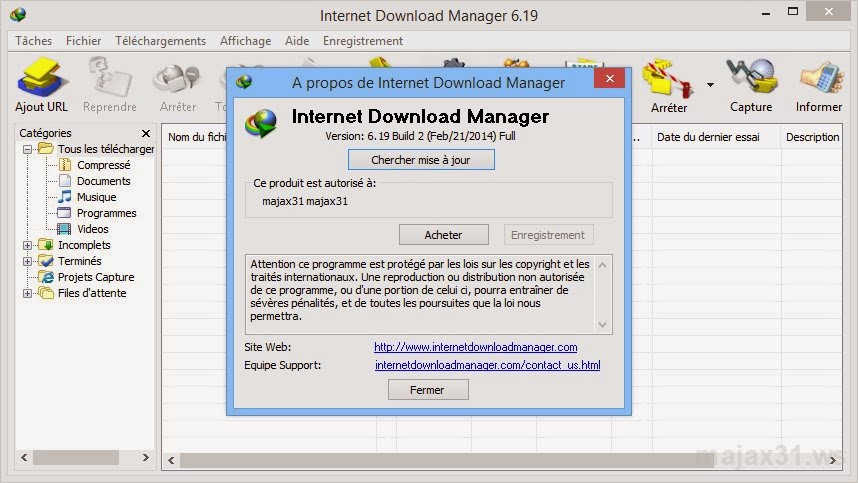The image size is (858, 483).
Task: Click the Chercher mise à jour button
Action: click(421, 160)
